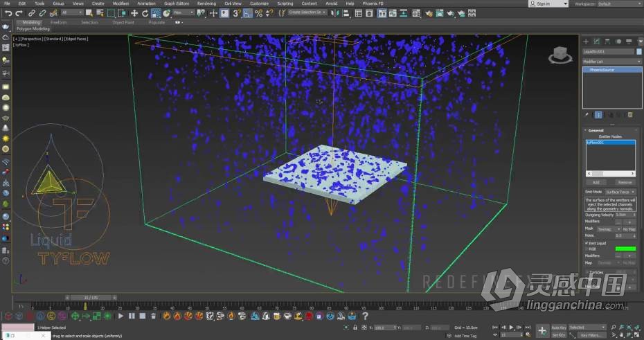Select the Link tool

point(32,14)
